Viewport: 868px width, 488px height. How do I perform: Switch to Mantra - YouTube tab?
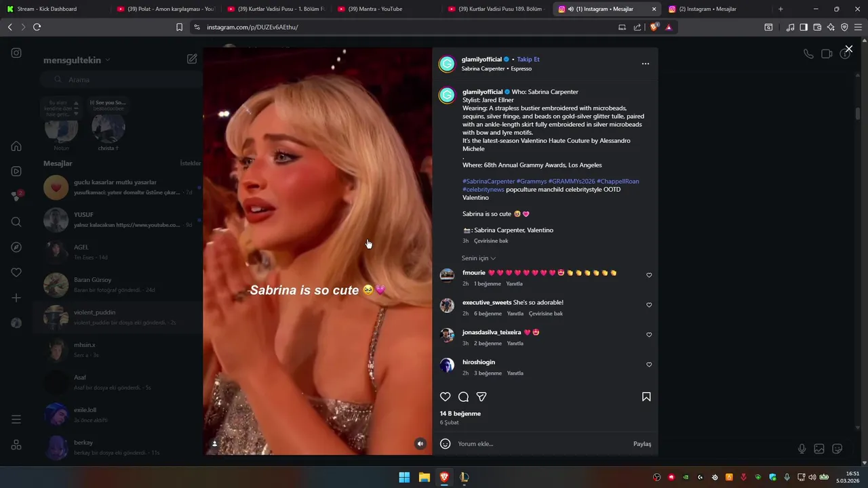coord(387,9)
